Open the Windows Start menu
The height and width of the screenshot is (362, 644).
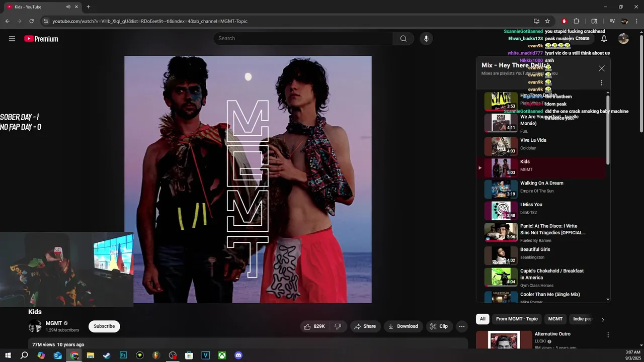pyautogui.click(x=8, y=355)
